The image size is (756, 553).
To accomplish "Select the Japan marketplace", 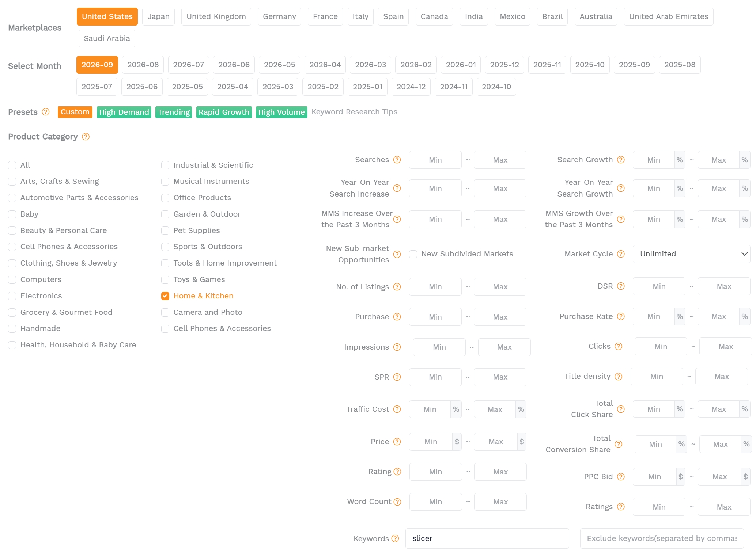I will (158, 16).
